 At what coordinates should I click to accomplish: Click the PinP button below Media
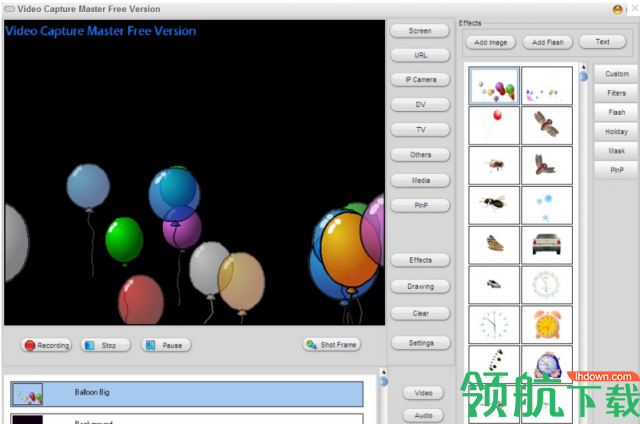pos(420,205)
